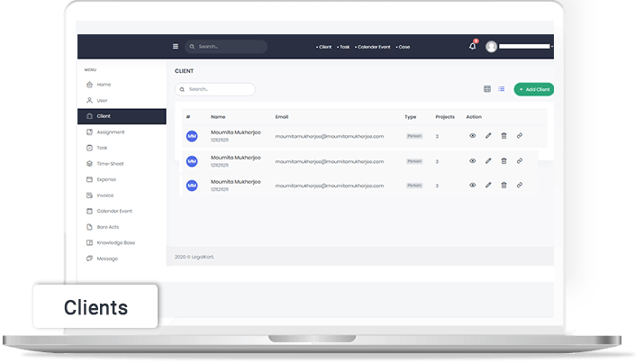Open Time-Sheet in the sidebar
Image resolution: width=644 pixels, height=363 pixels.
click(x=110, y=164)
